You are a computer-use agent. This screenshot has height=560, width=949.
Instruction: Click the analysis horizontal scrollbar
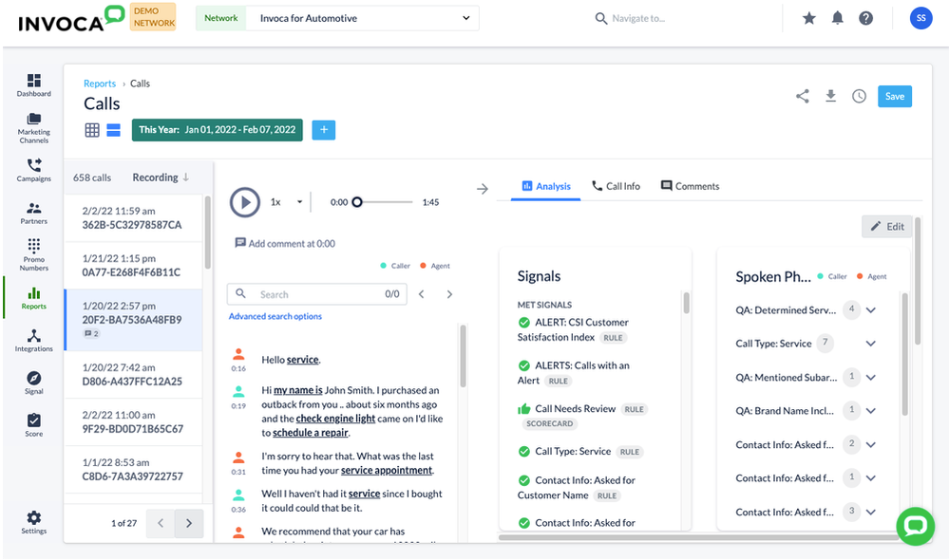[x=699, y=537]
